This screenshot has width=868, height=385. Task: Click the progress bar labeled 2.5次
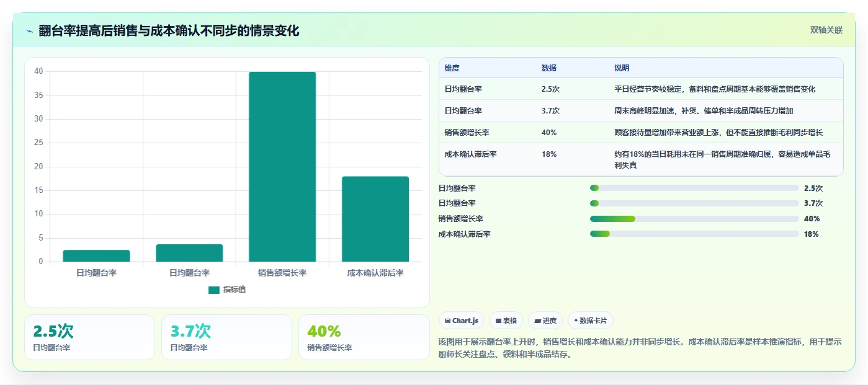694,188
